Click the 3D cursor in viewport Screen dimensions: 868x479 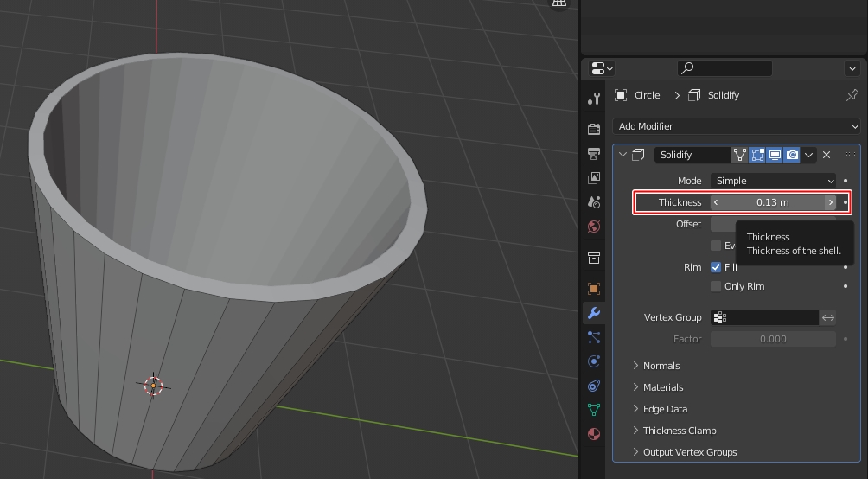coord(153,386)
